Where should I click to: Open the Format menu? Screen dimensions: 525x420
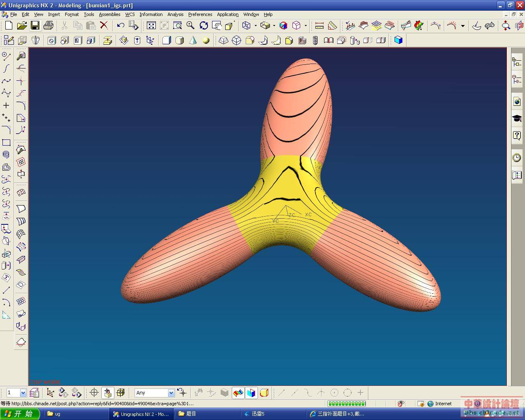click(x=72, y=14)
